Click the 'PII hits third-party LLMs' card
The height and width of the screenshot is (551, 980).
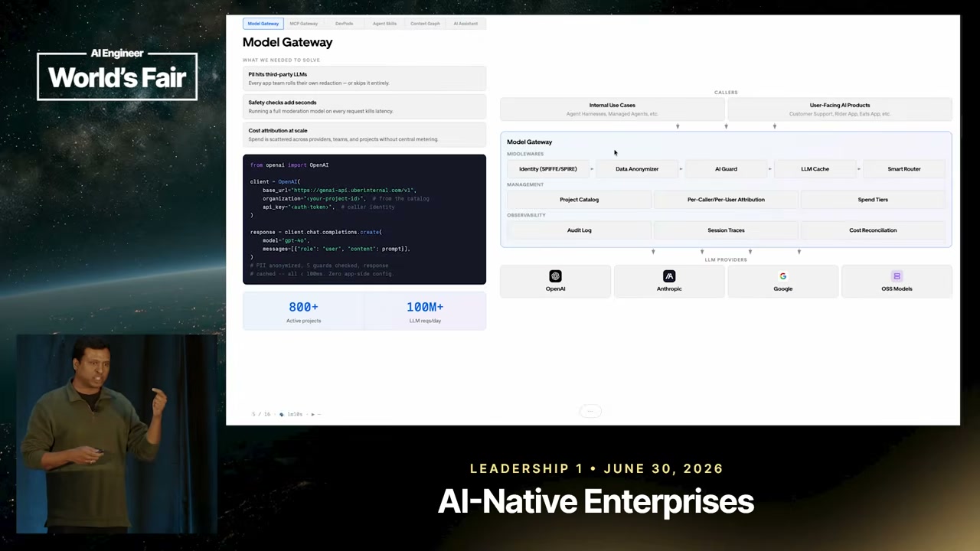364,78
